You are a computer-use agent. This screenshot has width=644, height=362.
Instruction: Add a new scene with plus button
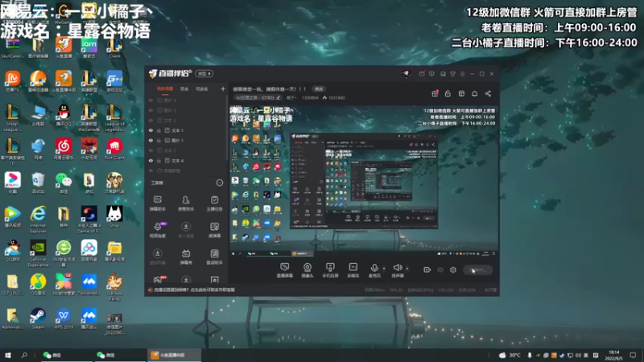point(223,88)
